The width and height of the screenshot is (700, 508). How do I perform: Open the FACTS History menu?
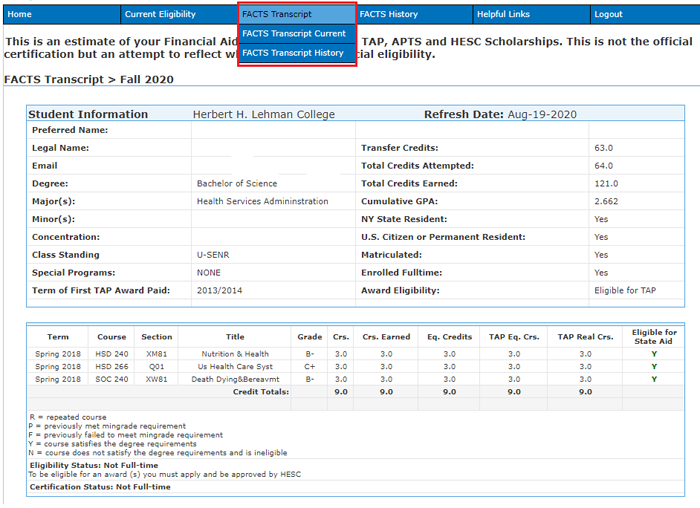pos(389,15)
